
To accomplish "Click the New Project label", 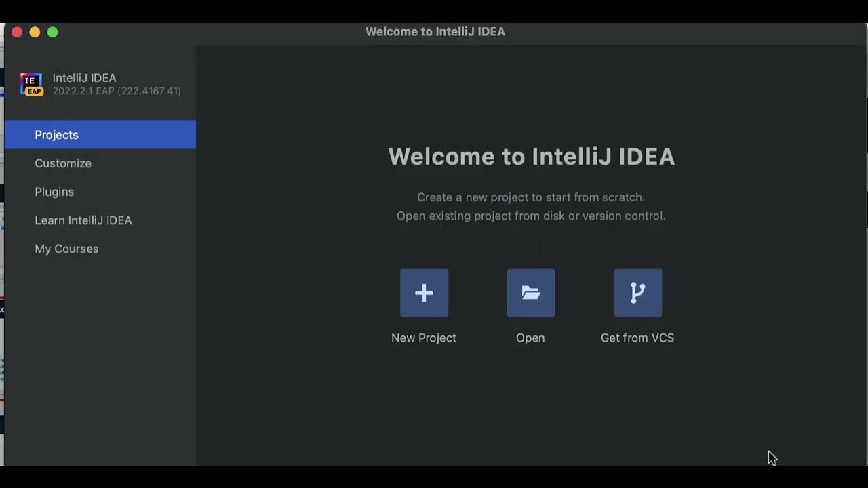I will coord(424,338).
